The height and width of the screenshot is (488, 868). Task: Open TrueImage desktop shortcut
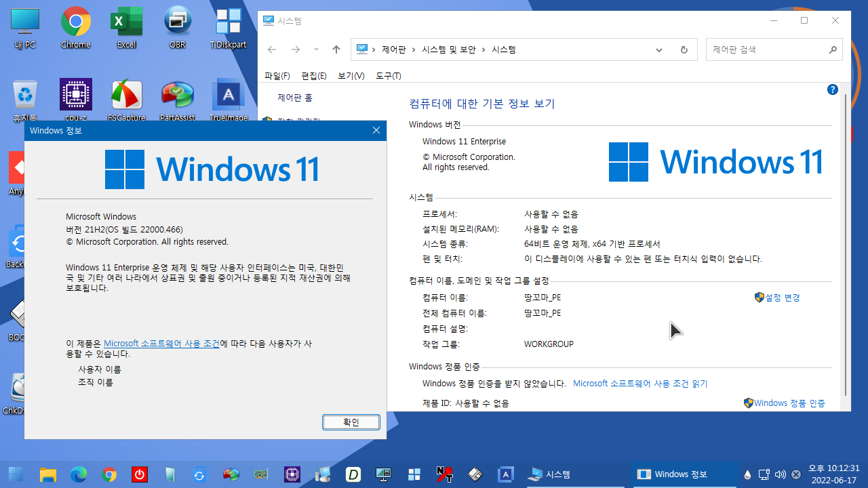tap(229, 100)
